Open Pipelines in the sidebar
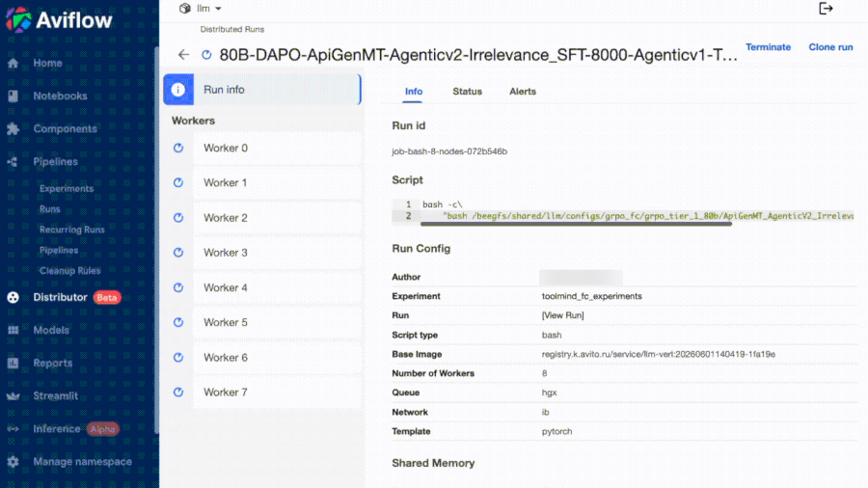Viewport: 868px width, 488px height. (x=55, y=162)
